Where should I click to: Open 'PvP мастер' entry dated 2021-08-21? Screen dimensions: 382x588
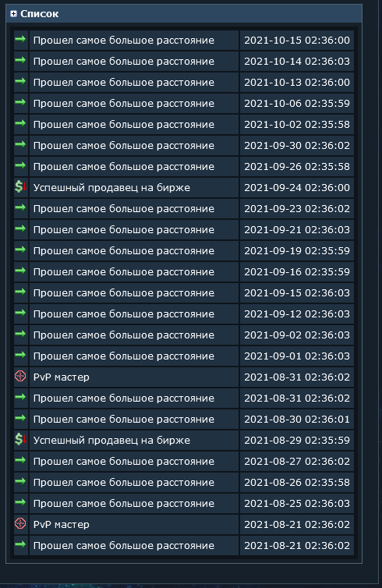pos(62,525)
